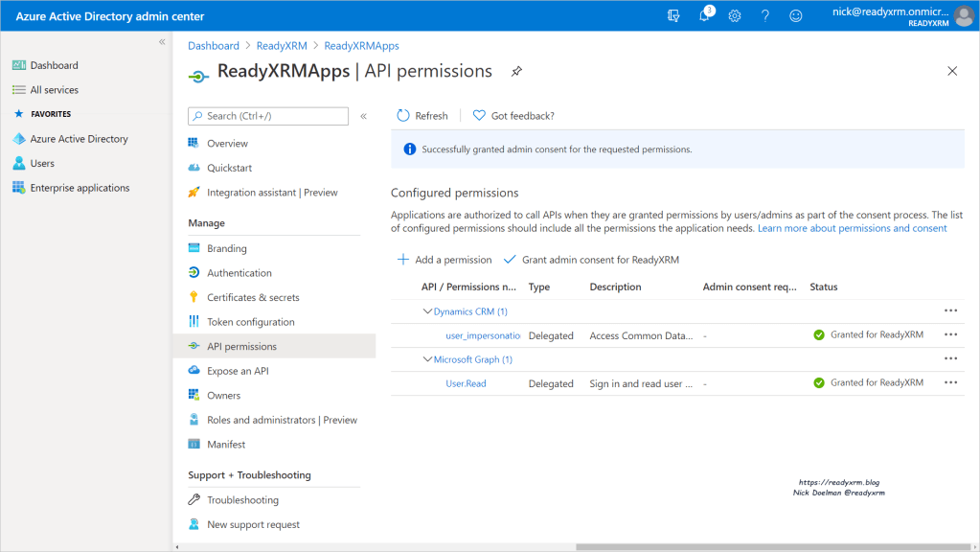Open Certificates & secrets menu item
The width and height of the screenshot is (980, 552).
[x=253, y=297]
